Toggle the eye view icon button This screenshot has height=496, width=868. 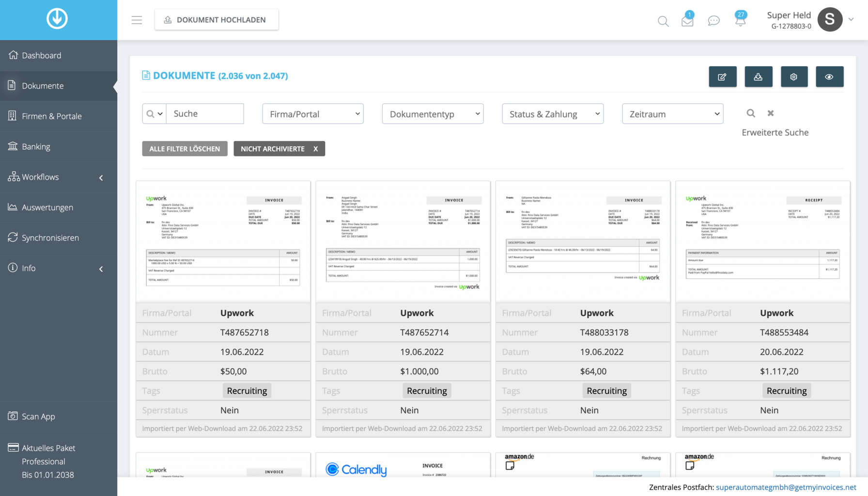coord(829,77)
